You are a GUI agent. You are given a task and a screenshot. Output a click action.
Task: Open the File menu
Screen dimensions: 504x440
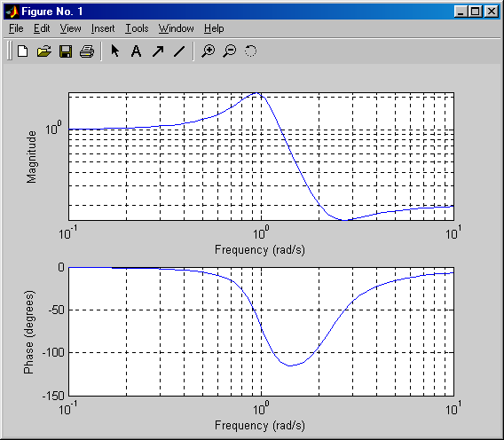click(16, 28)
